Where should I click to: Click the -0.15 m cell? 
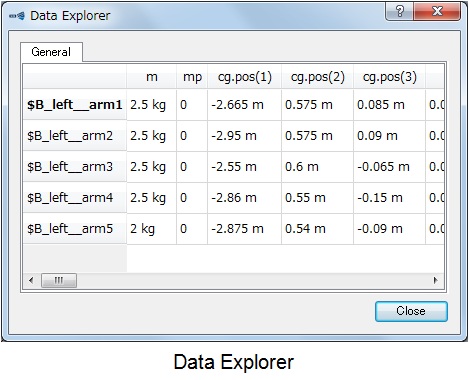point(389,198)
